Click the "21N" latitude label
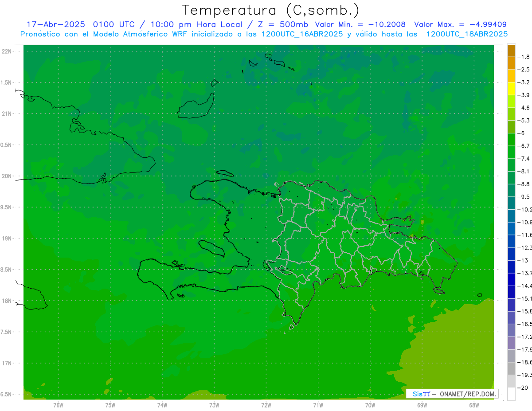532x411 pixels. pos(7,114)
